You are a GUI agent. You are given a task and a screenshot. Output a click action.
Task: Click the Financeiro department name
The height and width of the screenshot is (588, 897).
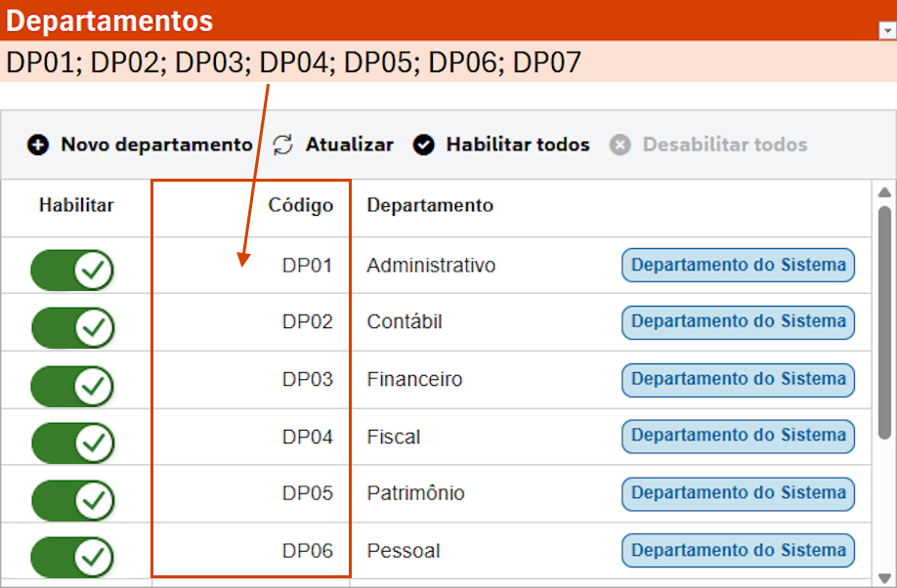pyautogui.click(x=414, y=379)
